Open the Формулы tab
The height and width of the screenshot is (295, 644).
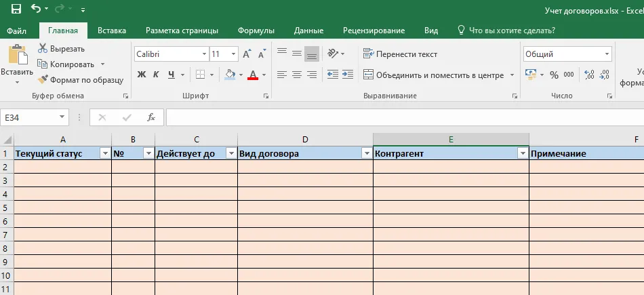256,31
